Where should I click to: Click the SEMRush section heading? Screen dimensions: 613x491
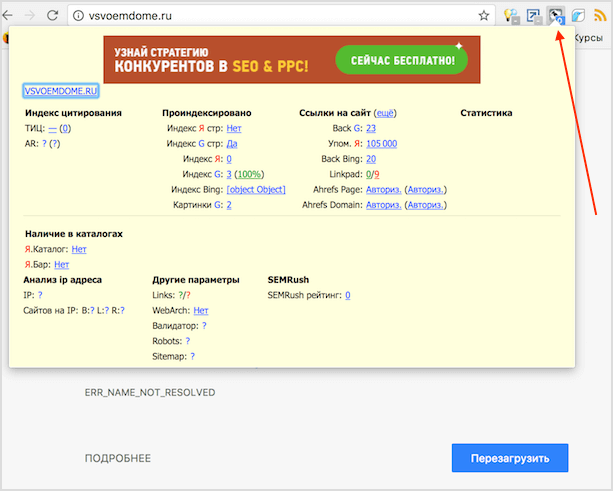click(288, 280)
